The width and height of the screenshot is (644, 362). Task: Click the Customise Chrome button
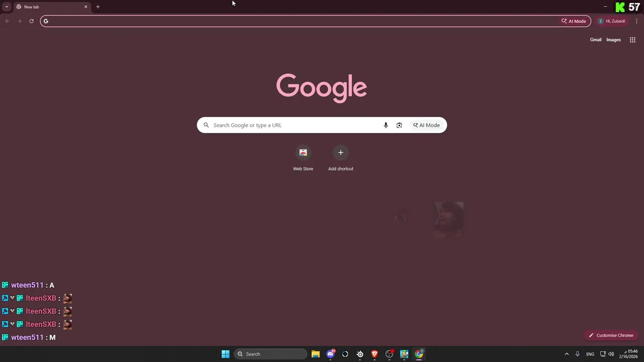pyautogui.click(x=611, y=335)
